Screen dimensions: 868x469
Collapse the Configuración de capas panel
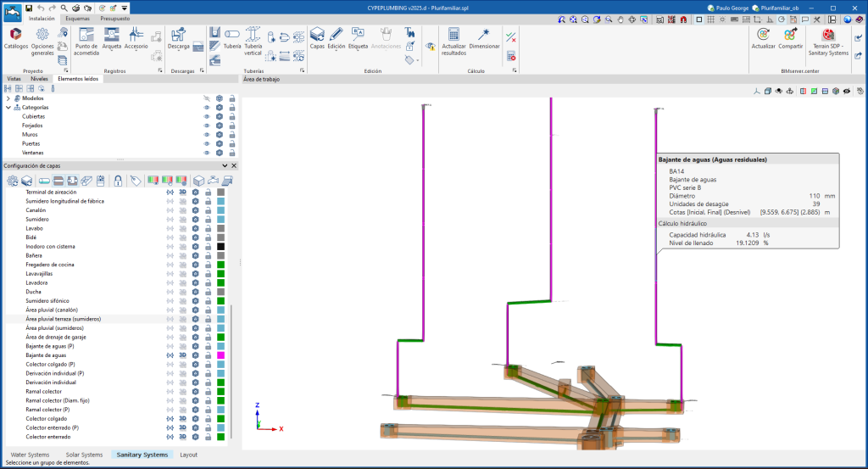pyautogui.click(x=225, y=166)
